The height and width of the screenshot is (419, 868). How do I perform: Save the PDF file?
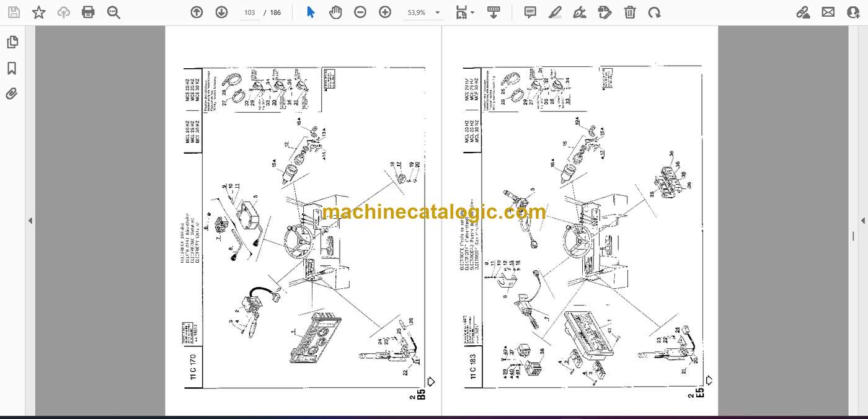pyautogui.click(x=14, y=12)
